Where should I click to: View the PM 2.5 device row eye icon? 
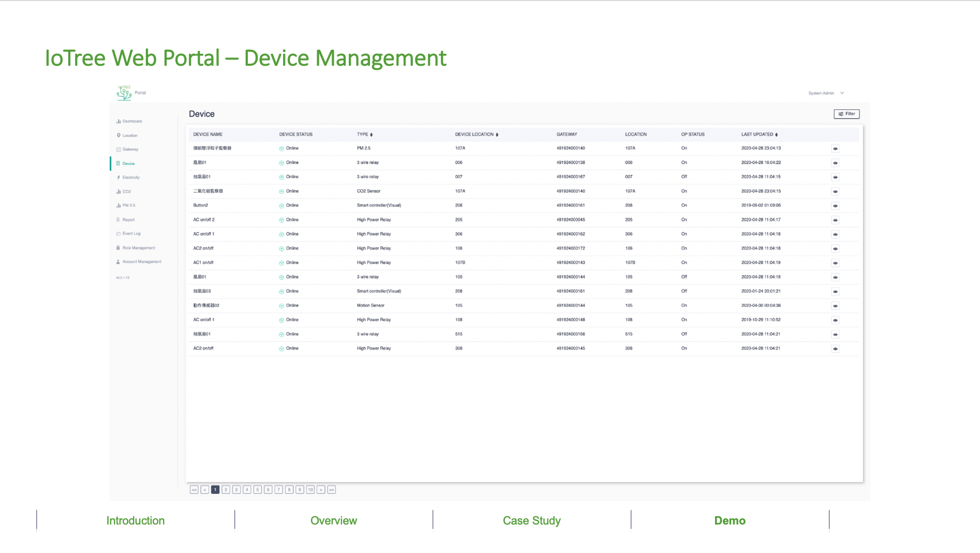click(835, 149)
